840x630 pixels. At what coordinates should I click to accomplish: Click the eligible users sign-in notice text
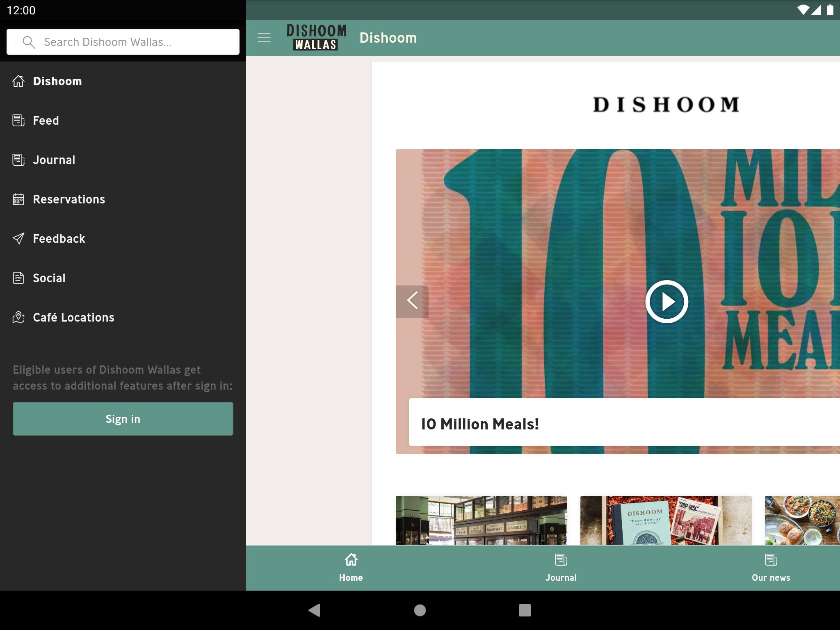[123, 378]
